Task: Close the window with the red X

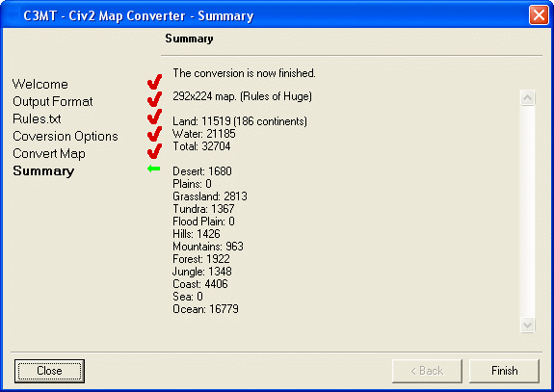Action: (x=539, y=15)
